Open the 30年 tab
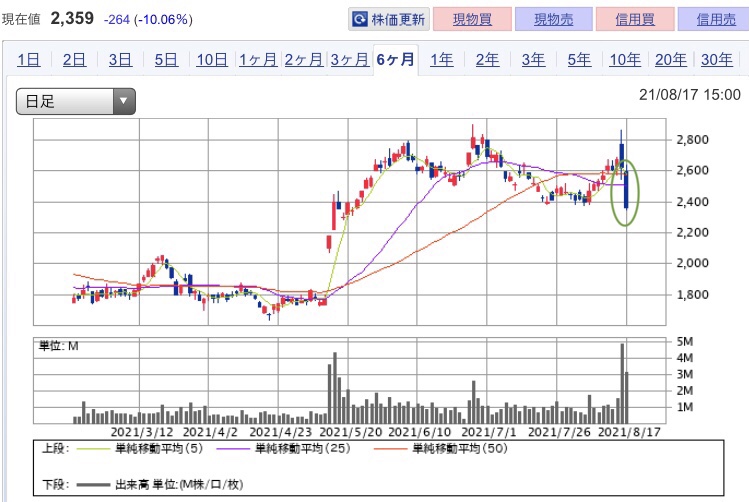The height and width of the screenshot is (502, 749). [717, 60]
